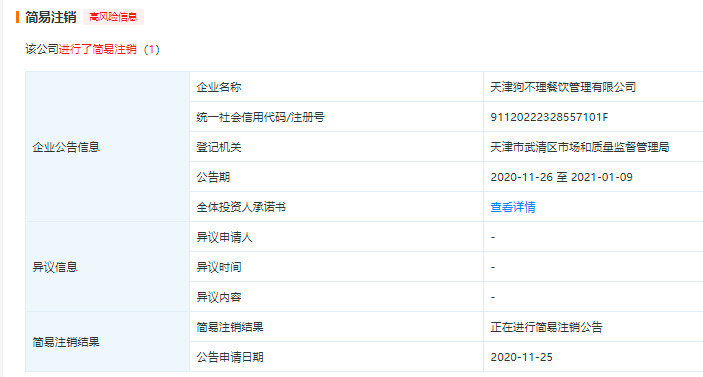Click the 统一社会信用代码/注册号 label
Image resolution: width=703 pixels, height=377 pixels.
click(260, 117)
